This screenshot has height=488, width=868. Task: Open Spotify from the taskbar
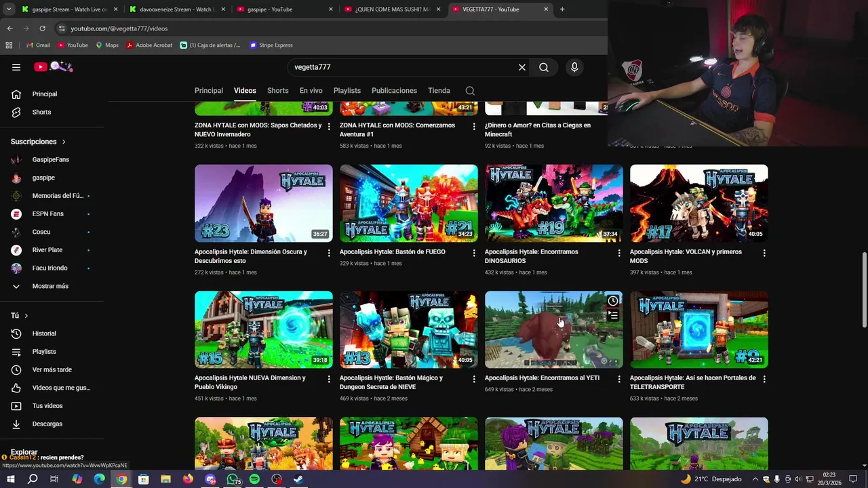(254, 479)
